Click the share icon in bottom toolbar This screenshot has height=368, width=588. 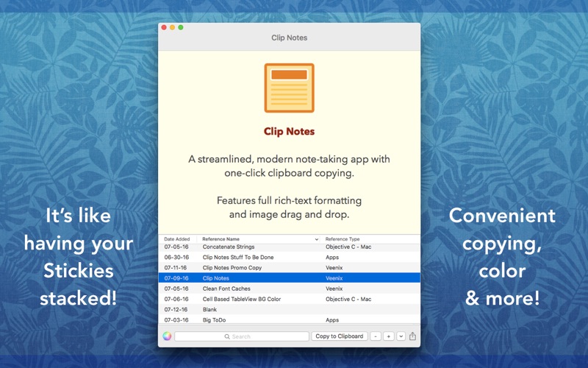tap(412, 336)
